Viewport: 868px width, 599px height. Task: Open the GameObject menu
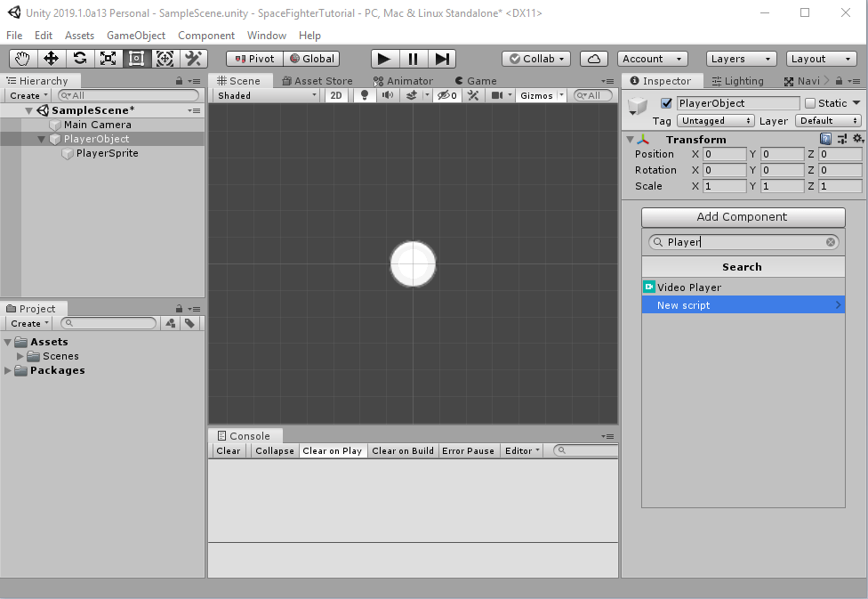[x=135, y=35]
